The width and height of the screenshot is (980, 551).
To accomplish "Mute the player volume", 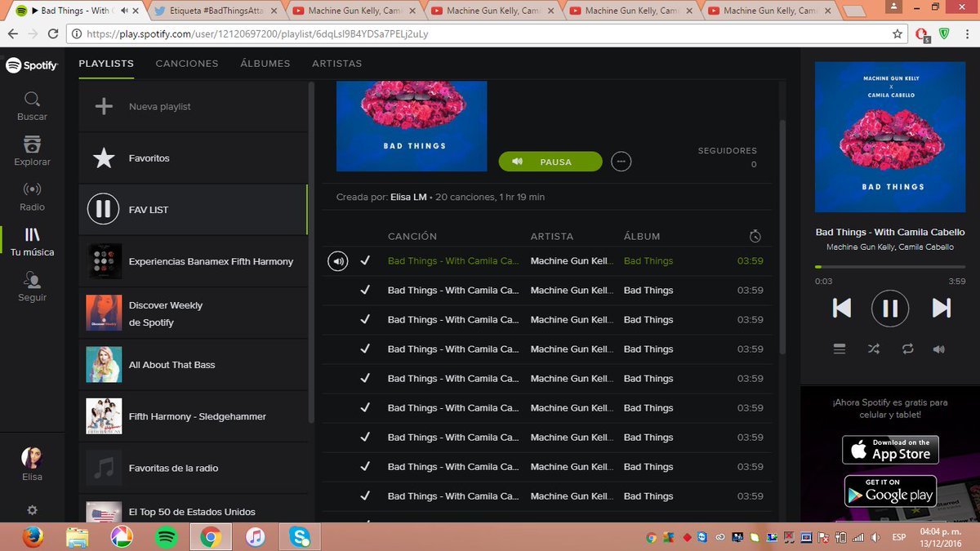I will [x=939, y=349].
